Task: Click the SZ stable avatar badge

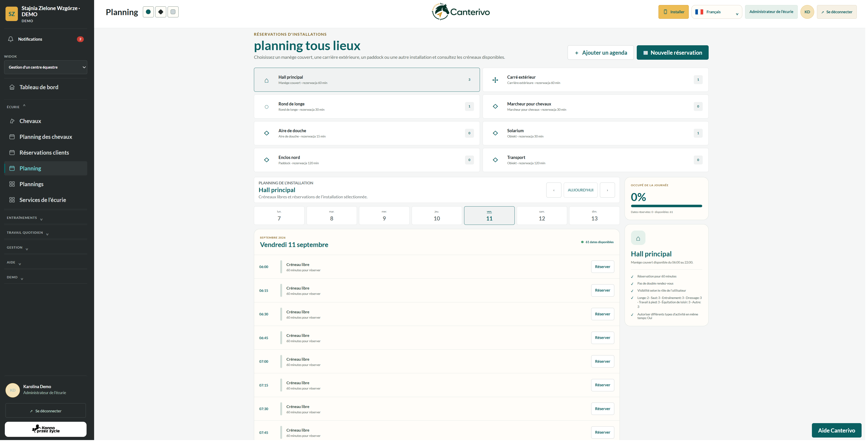Action: (12, 14)
